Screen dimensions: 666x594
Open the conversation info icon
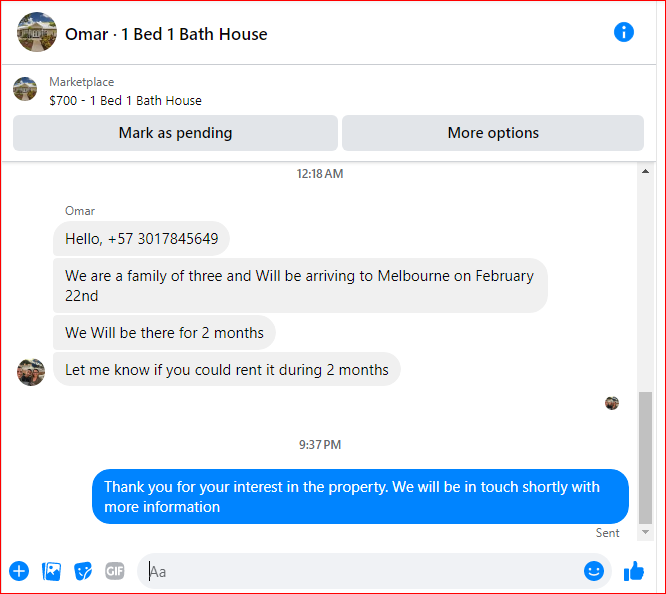click(x=624, y=32)
